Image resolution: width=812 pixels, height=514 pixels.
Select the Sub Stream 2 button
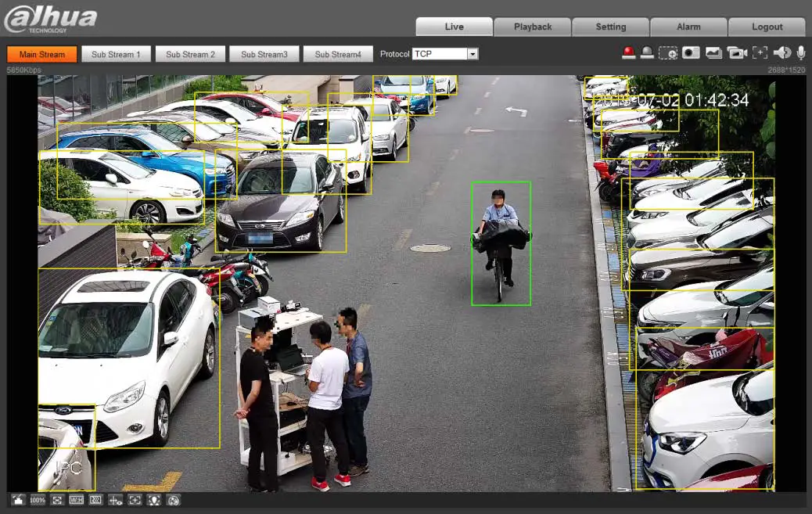point(189,54)
